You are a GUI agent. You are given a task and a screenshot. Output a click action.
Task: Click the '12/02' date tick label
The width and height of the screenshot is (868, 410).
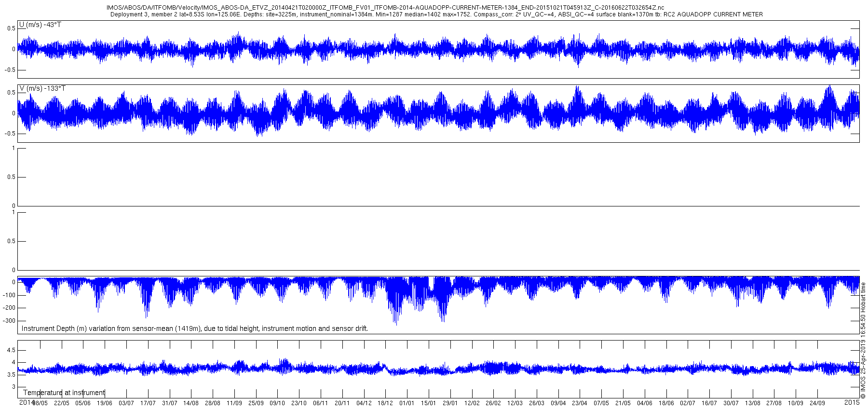[x=472, y=403]
